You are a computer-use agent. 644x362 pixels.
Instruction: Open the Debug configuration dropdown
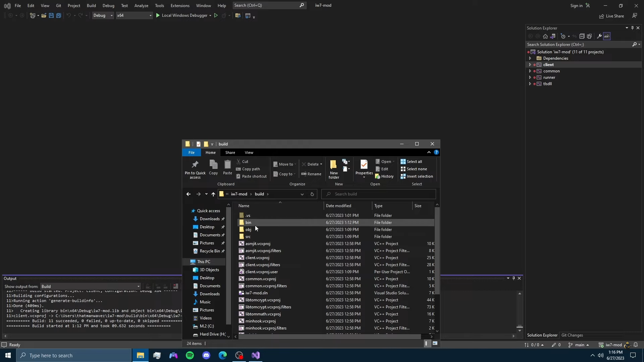click(103, 15)
